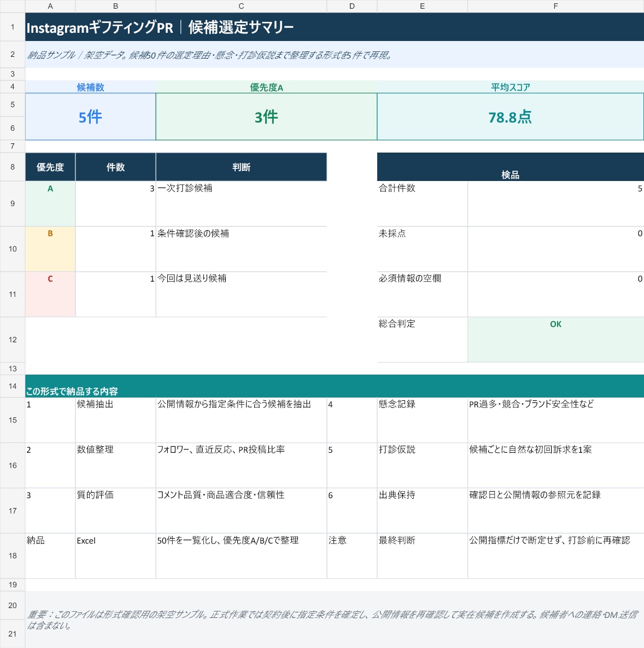Click the 50件を一覧化し cell
This screenshot has width=644, height=648.
click(x=241, y=556)
